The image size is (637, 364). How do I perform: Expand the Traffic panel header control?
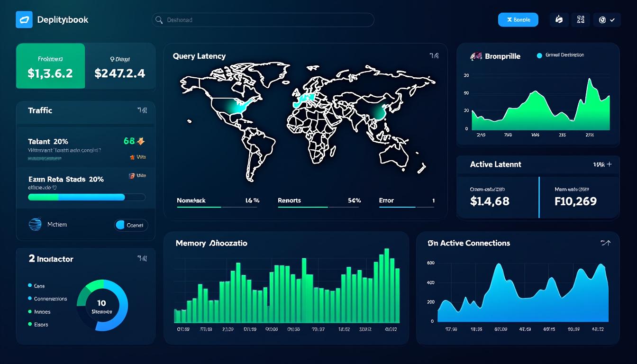point(142,110)
